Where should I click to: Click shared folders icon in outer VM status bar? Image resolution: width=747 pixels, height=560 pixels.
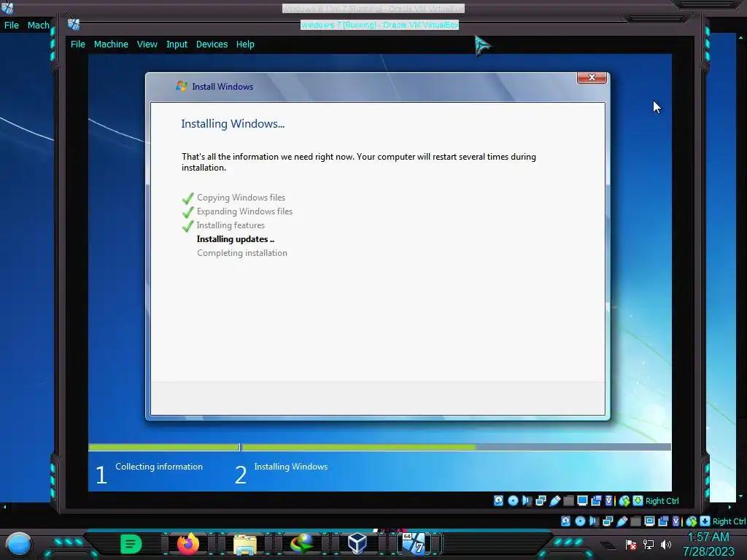(x=635, y=521)
